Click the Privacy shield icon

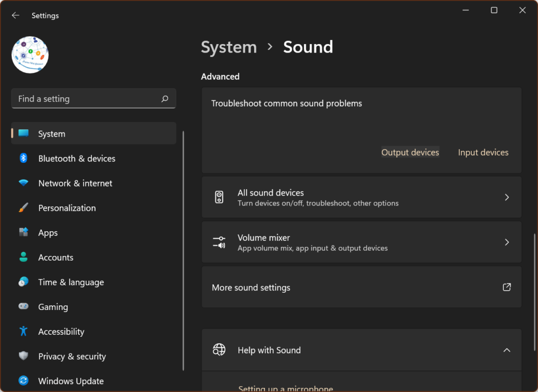click(x=23, y=356)
